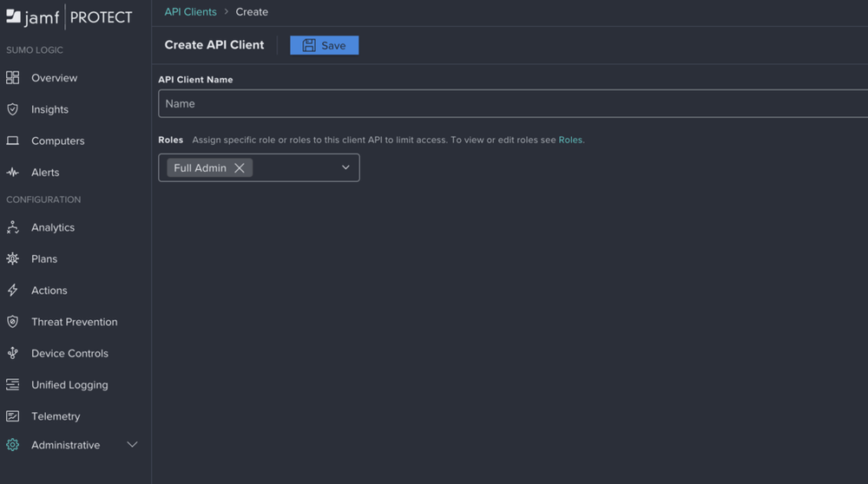
Task: Click the Insights shield icon
Action: (13, 109)
